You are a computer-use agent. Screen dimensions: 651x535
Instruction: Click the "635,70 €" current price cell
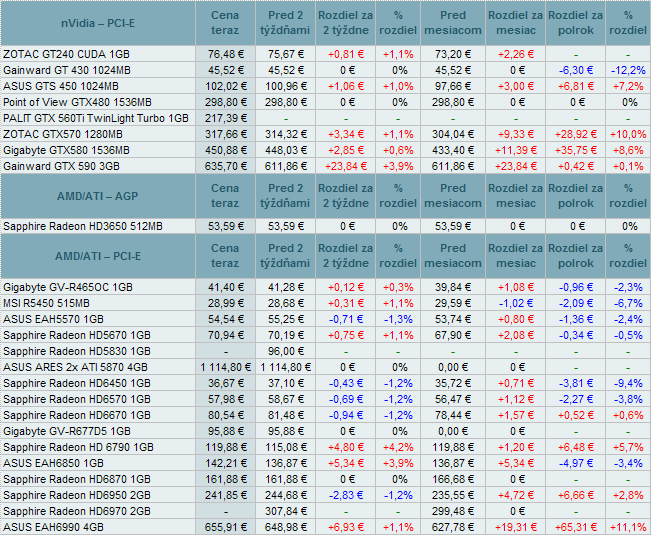tap(226, 166)
